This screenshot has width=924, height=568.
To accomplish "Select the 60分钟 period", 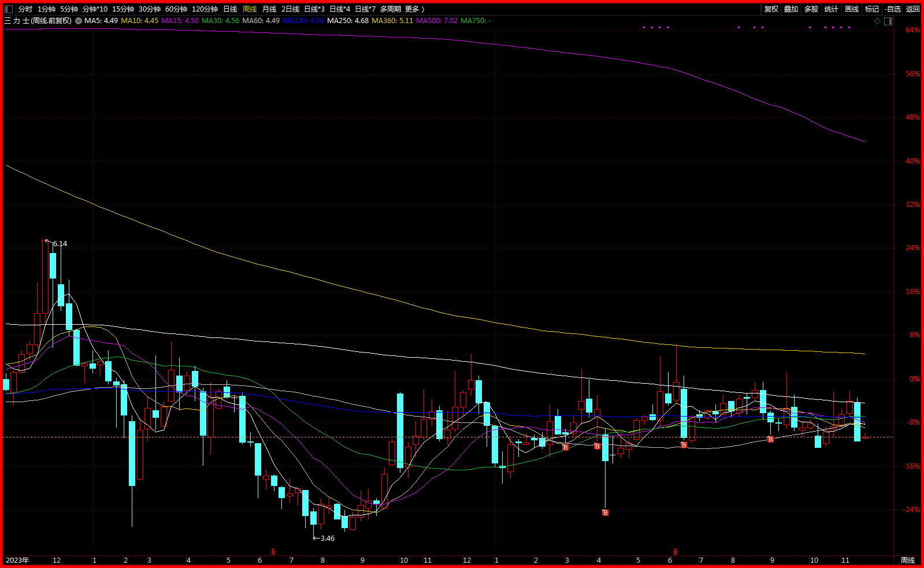I will click(176, 9).
